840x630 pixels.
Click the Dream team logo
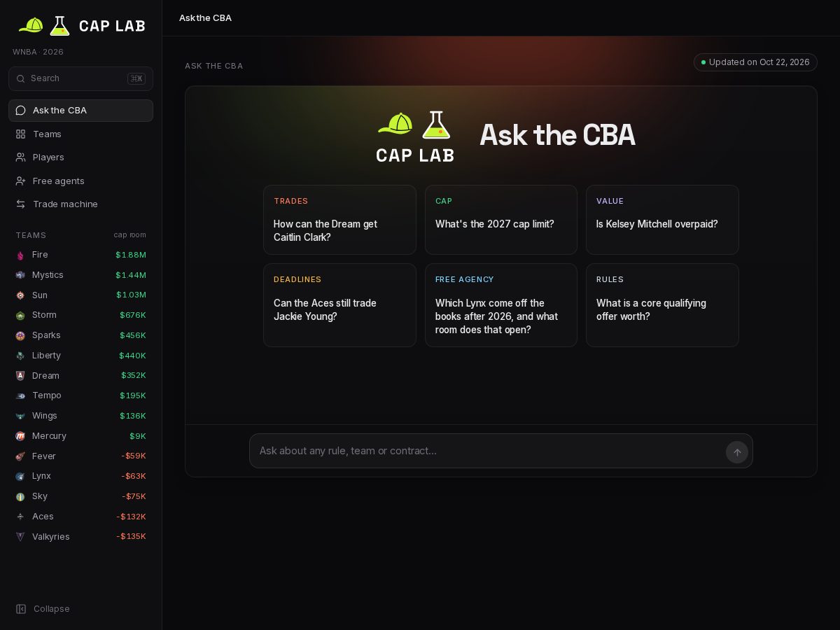pyautogui.click(x=20, y=376)
